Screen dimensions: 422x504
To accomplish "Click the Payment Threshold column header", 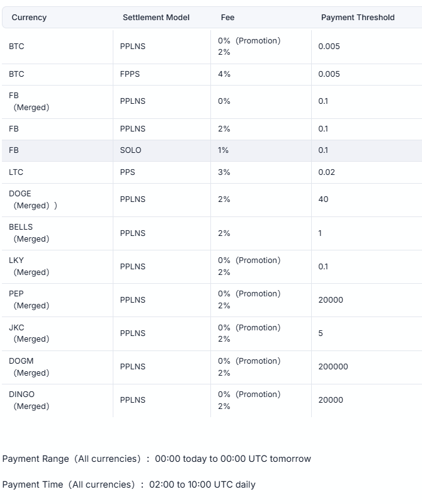I will (358, 18).
